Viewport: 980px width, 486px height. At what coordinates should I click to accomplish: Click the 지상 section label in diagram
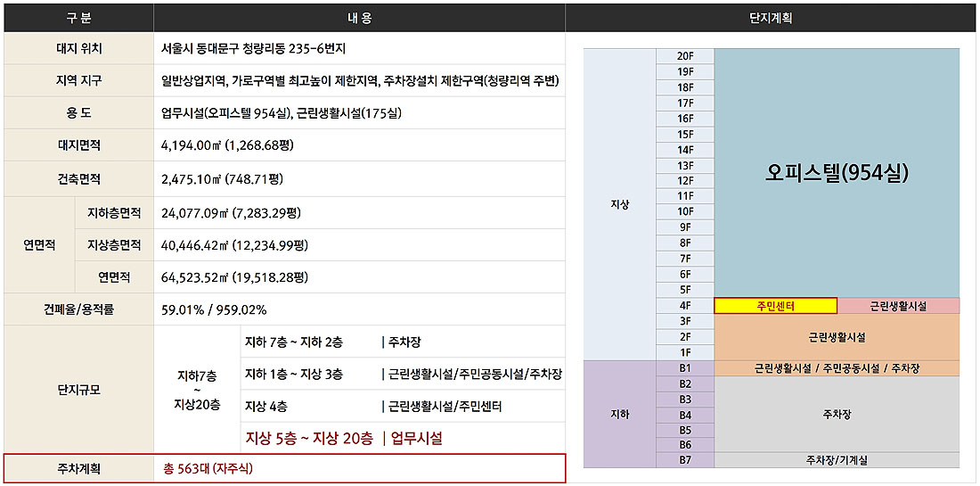click(x=619, y=204)
